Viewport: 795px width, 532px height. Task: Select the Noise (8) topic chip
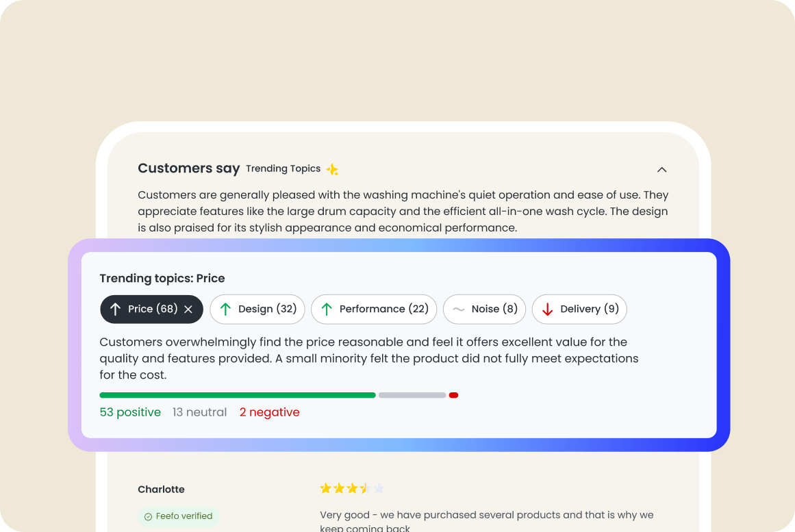(484, 309)
